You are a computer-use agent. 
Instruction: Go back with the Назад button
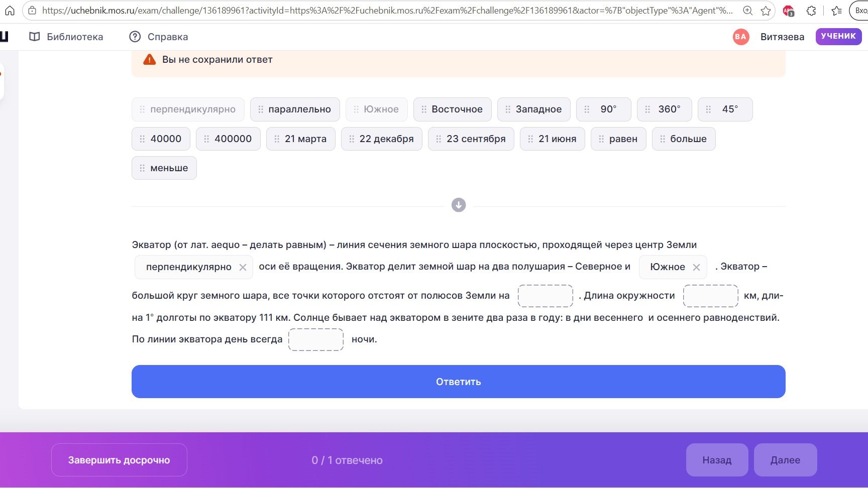pos(717,460)
